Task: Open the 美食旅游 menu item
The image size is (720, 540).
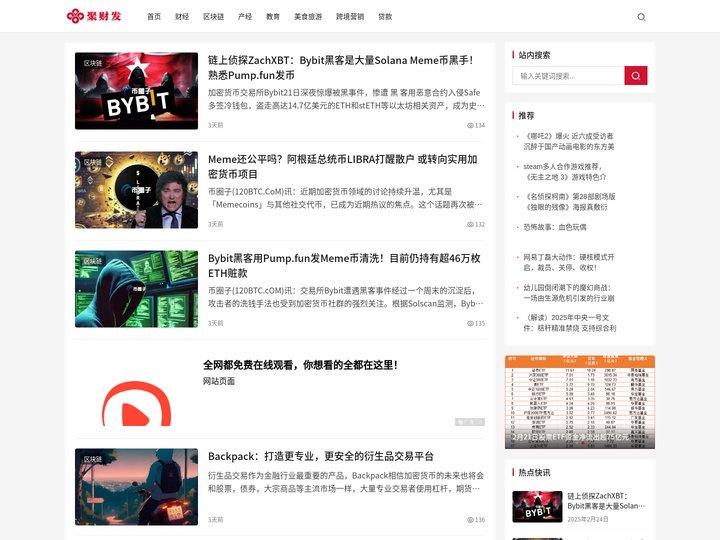Action: (308, 17)
